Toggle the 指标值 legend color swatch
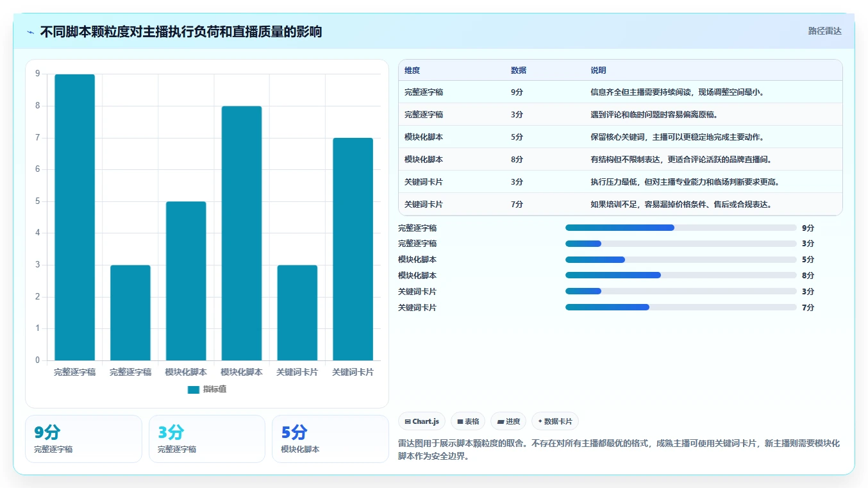The width and height of the screenshot is (868, 488). [194, 389]
